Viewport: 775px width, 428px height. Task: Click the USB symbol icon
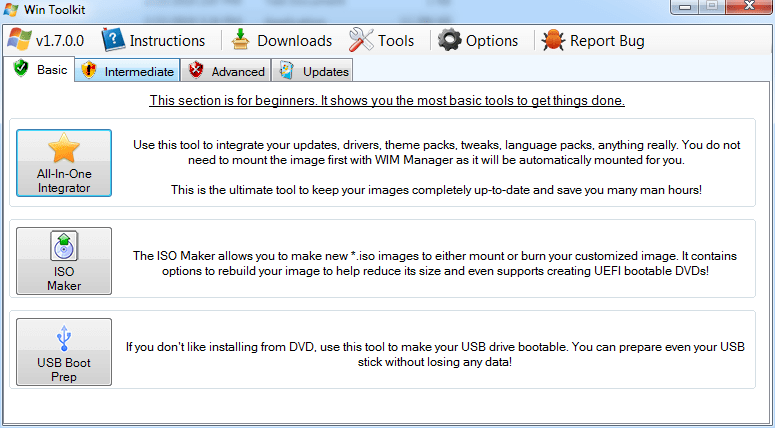[64, 338]
